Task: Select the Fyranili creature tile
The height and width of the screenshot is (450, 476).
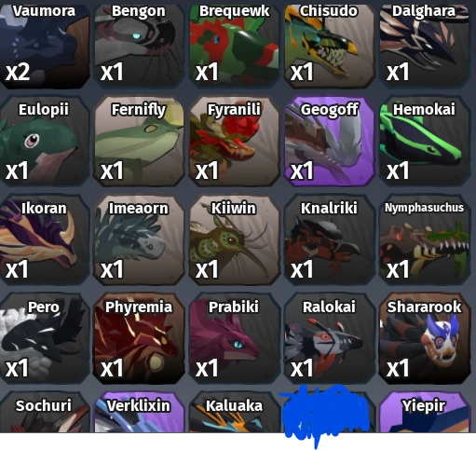Action: click(x=234, y=142)
